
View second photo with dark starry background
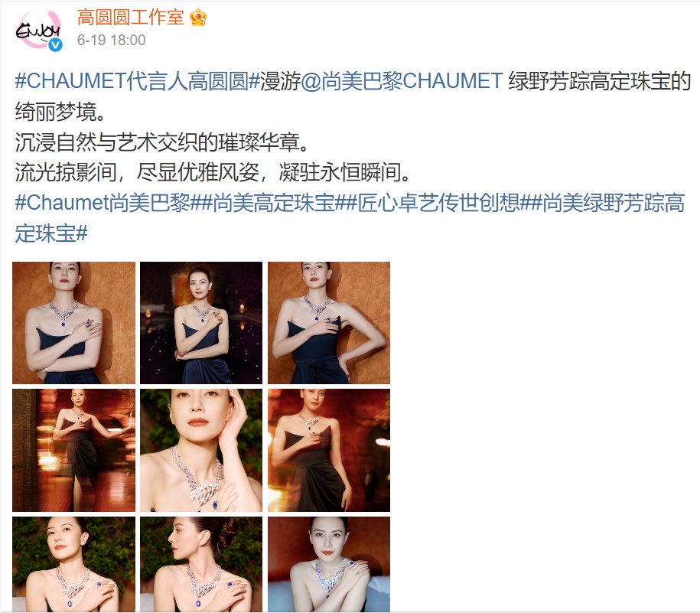pos(201,323)
